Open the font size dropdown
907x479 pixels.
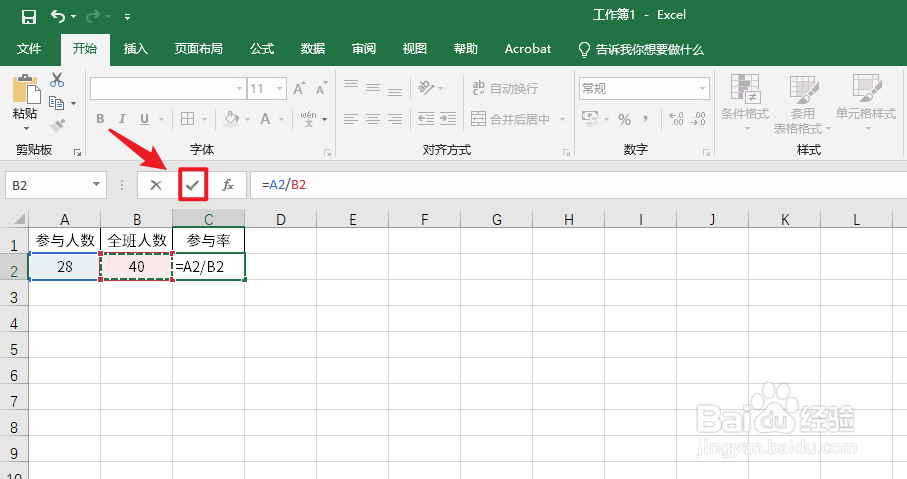tap(280, 89)
